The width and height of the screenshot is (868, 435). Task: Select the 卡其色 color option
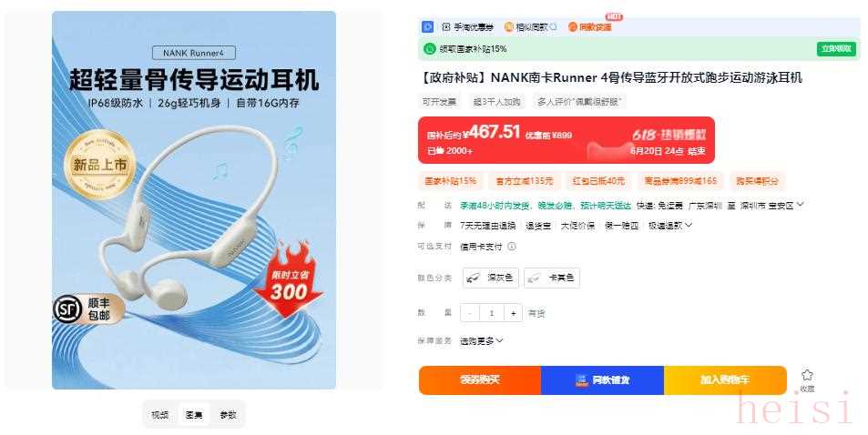pyautogui.click(x=551, y=278)
